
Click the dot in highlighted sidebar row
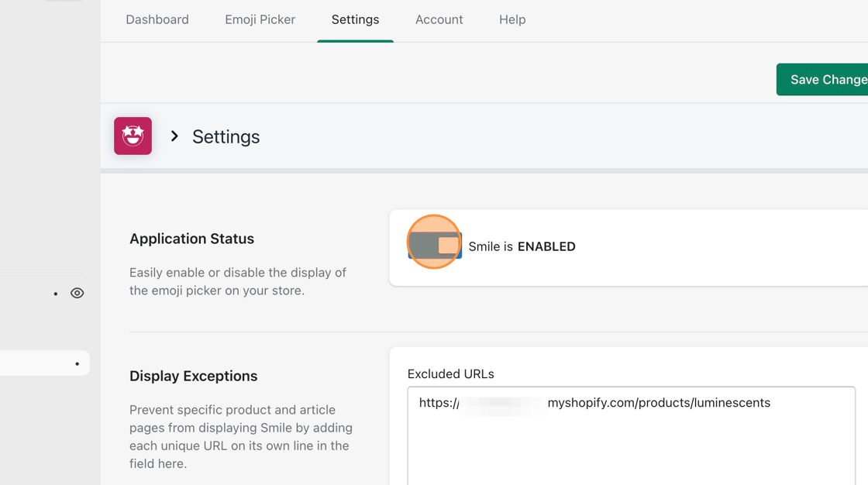point(77,364)
